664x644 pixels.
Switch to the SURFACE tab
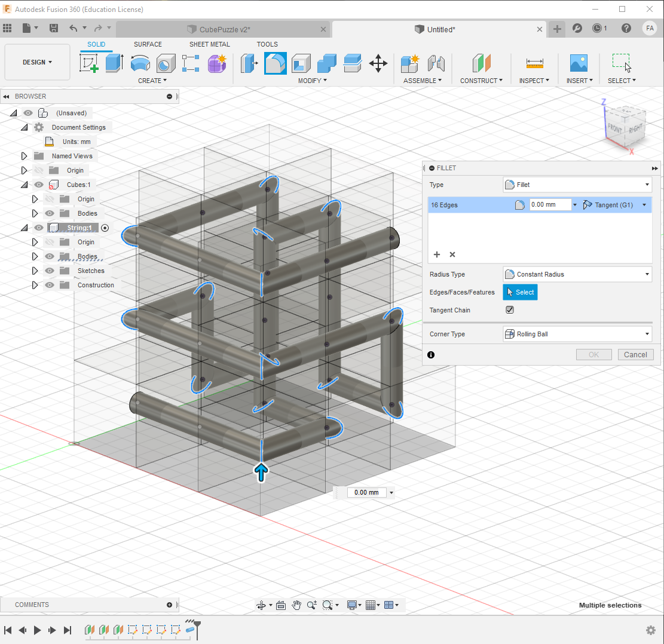tap(148, 44)
